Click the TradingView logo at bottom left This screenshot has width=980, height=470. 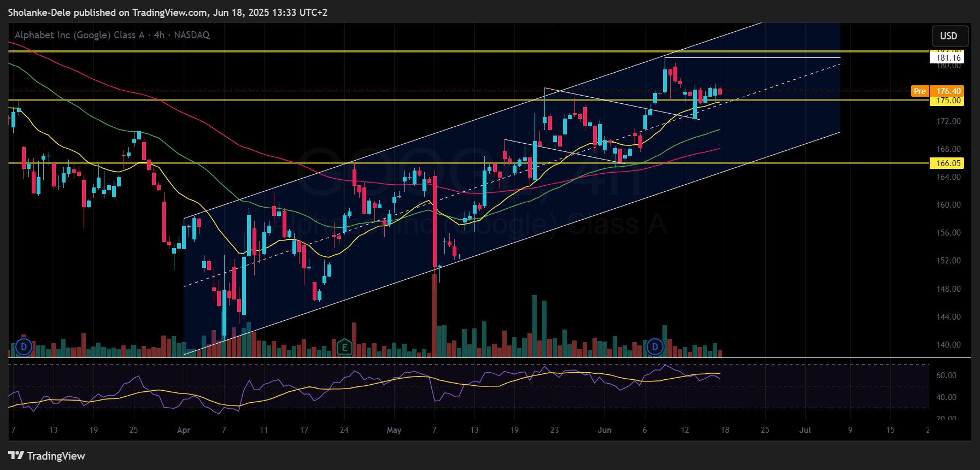coord(46,456)
